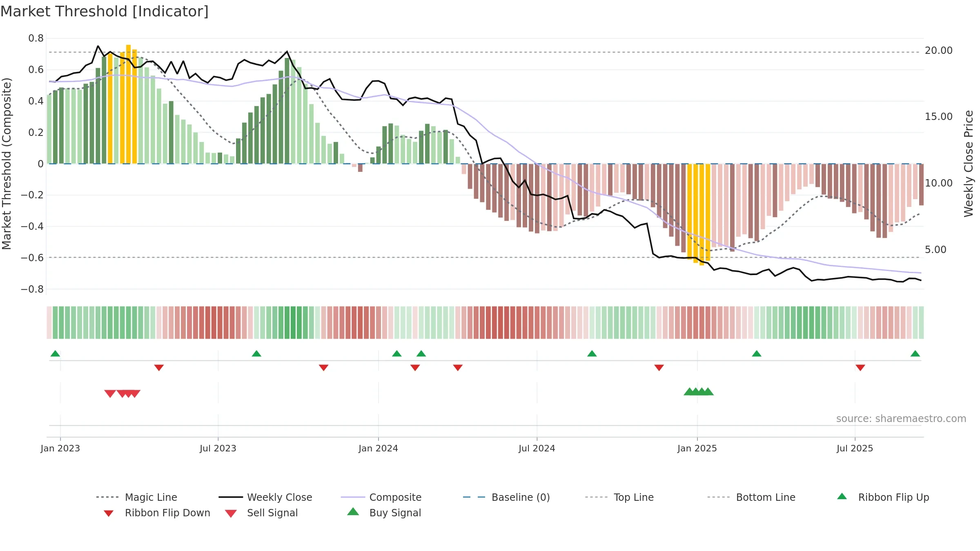Click the ribbon flip up marker near Sep 2024
980x551 pixels.
(x=592, y=353)
